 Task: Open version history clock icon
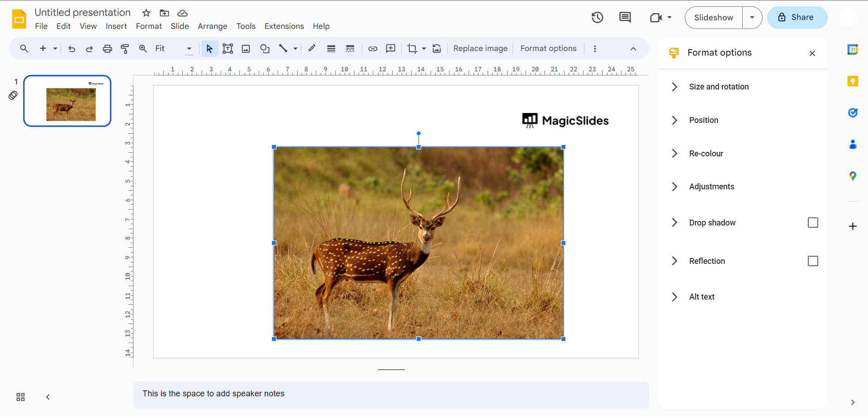597,18
